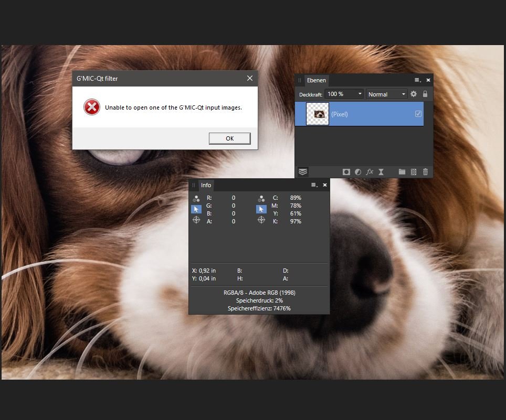Add a mask layer icon
506x420 pixels.
(346, 172)
